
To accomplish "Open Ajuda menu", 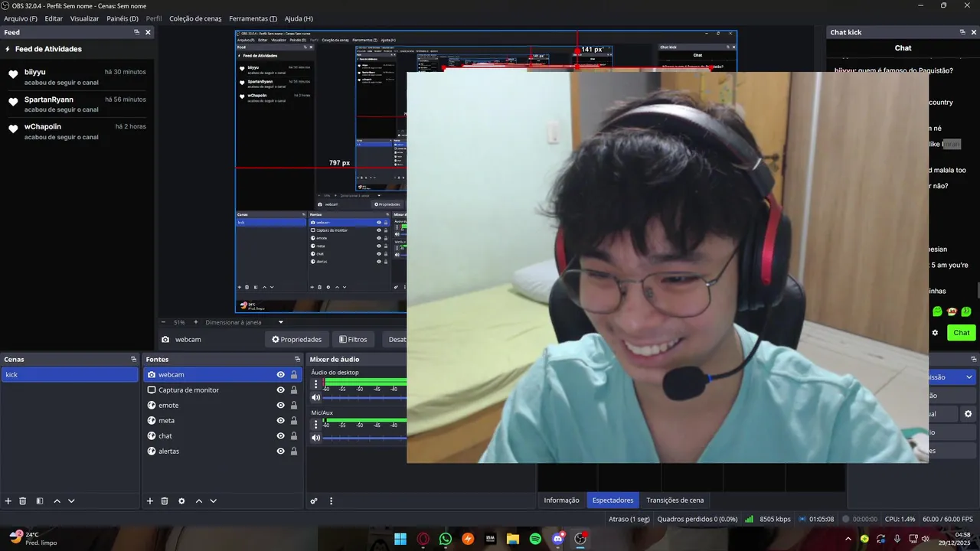I will pyautogui.click(x=299, y=18).
